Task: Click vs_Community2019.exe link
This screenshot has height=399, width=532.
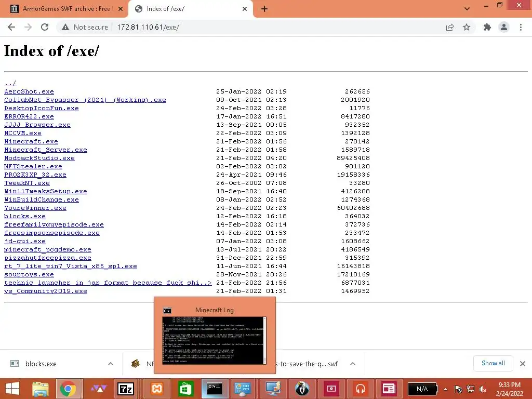Action: pyautogui.click(x=46, y=291)
